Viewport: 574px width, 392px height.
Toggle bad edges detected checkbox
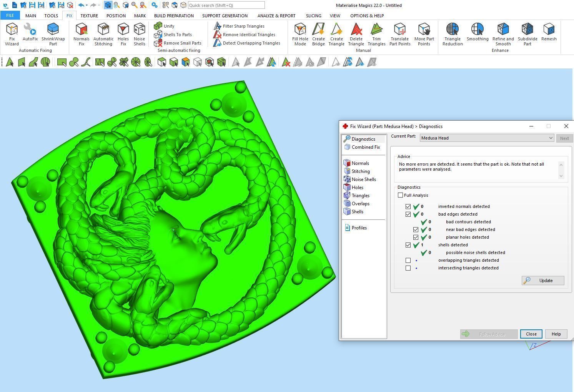pos(408,214)
